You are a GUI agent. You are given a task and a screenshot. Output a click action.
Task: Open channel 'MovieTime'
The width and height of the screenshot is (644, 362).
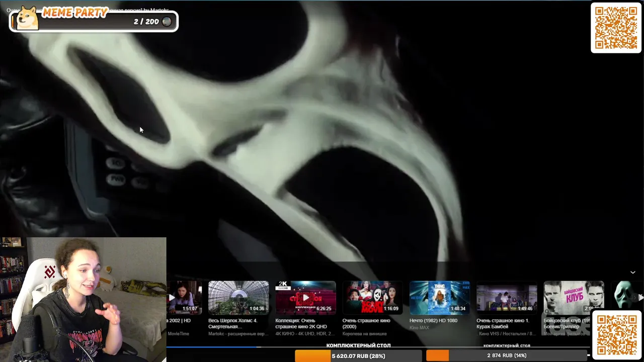point(178,333)
